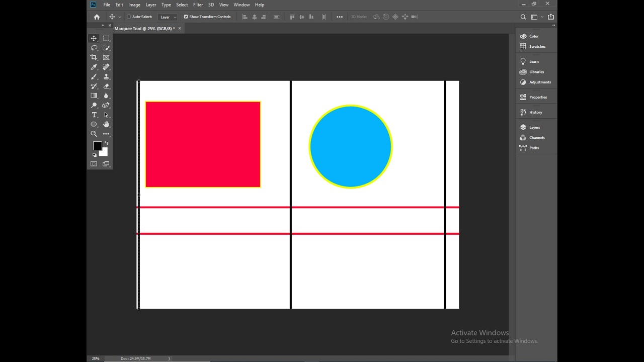Toggle Quick Mask mode icon
This screenshot has height=362, width=644.
(x=94, y=164)
